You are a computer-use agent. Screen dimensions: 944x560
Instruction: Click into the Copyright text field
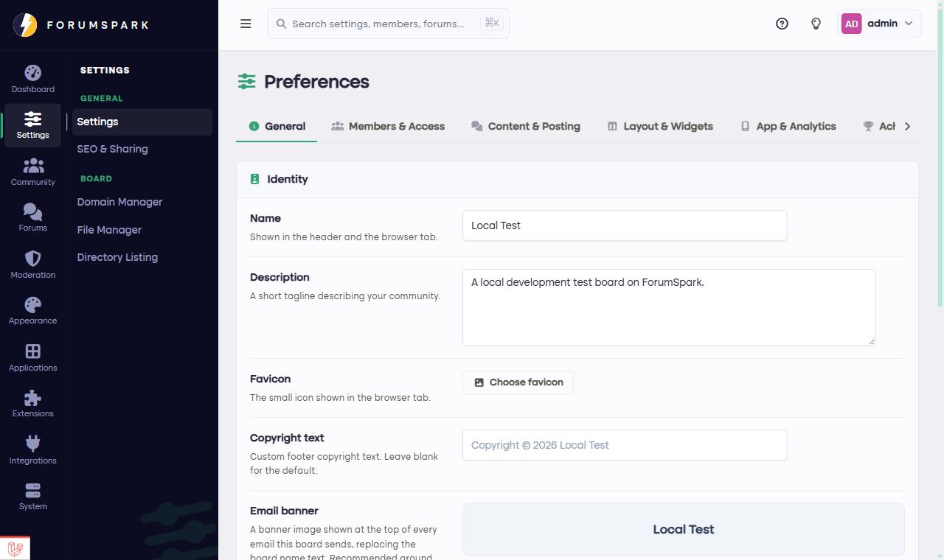(625, 445)
